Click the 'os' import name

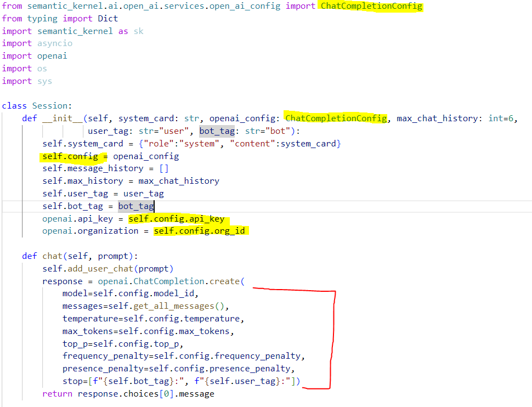click(x=42, y=69)
